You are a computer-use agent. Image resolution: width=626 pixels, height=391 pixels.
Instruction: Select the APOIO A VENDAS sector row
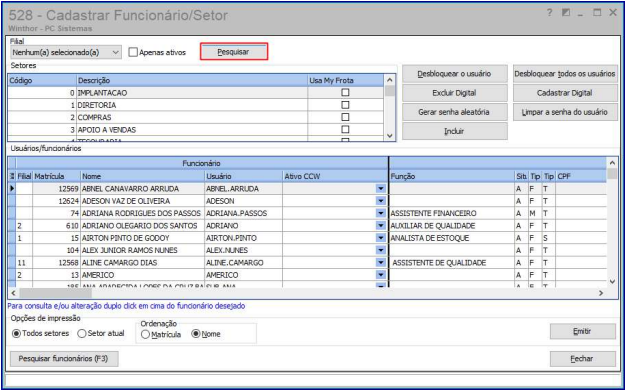point(196,130)
